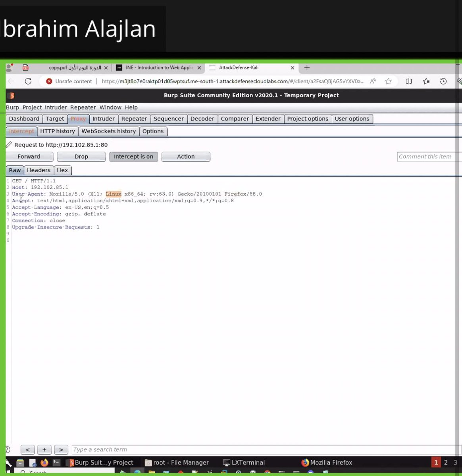462x476 pixels.
Task: Open the HTTP history sub-tab
Action: pos(58,131)
